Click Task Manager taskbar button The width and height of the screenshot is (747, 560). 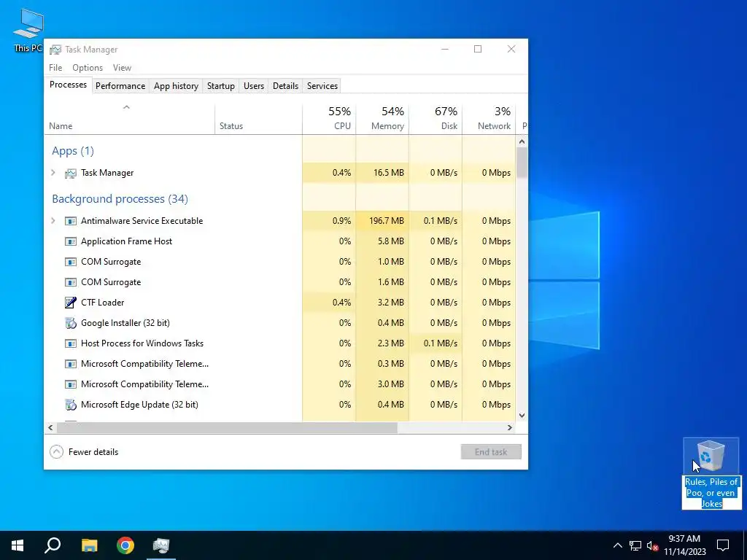(161, 545)
